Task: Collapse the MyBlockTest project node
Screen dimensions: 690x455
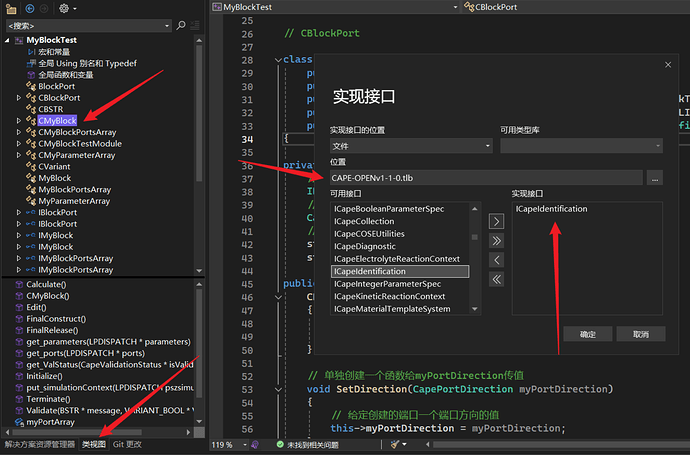Action: pyautogui.click(x=7, y=40)
